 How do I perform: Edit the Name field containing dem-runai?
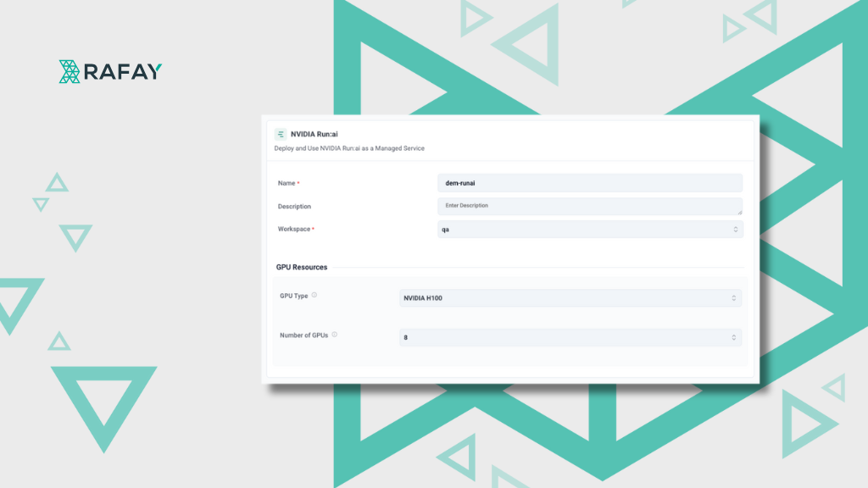point(590,183)
